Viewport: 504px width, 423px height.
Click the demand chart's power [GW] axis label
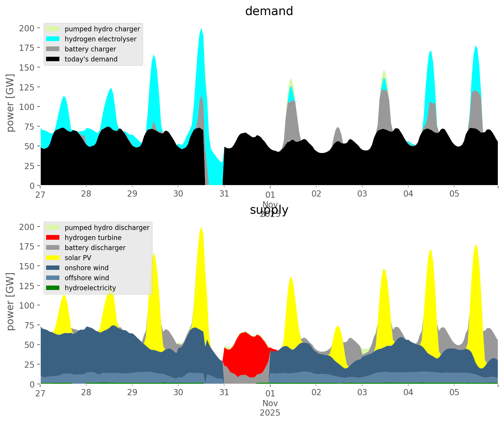10,103
